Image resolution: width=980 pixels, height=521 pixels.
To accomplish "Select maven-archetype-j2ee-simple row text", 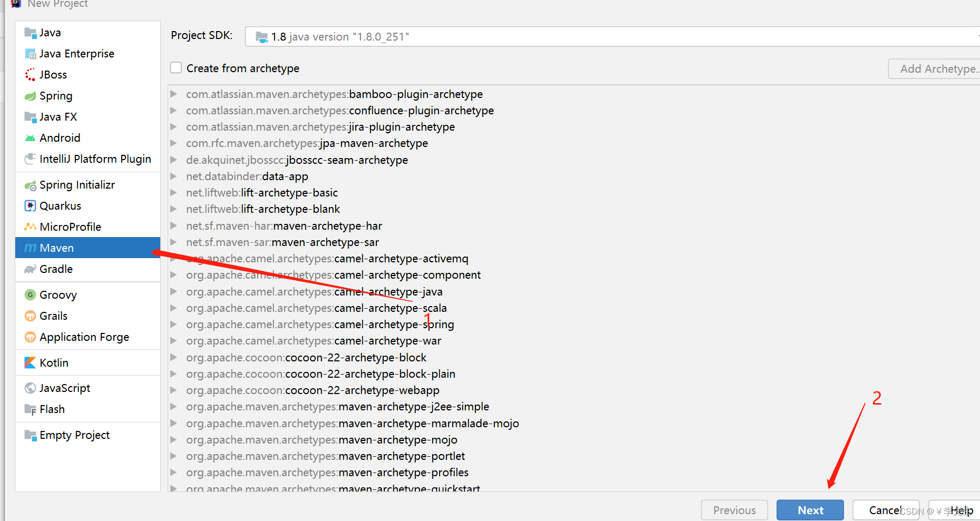I will [x=337, y=407].
